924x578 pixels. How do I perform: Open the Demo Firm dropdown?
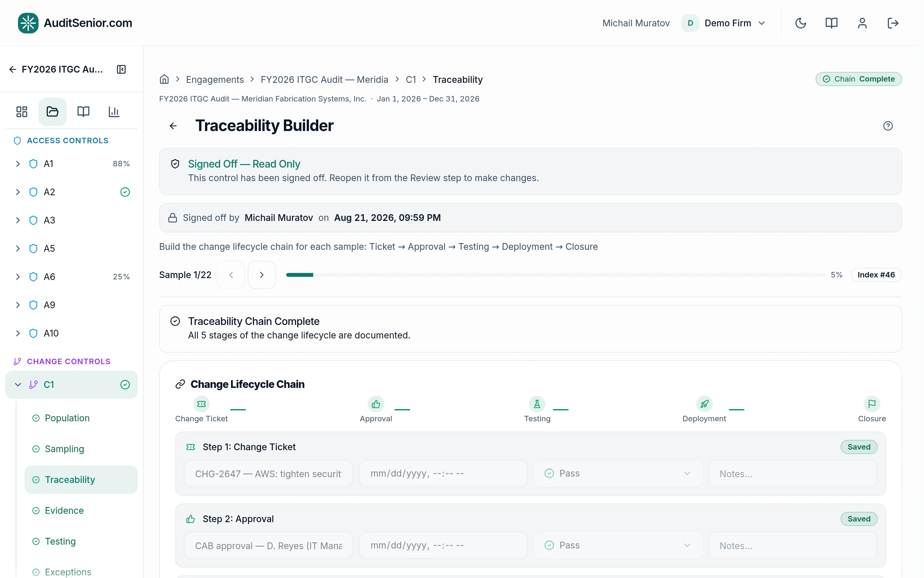(724, 23)
